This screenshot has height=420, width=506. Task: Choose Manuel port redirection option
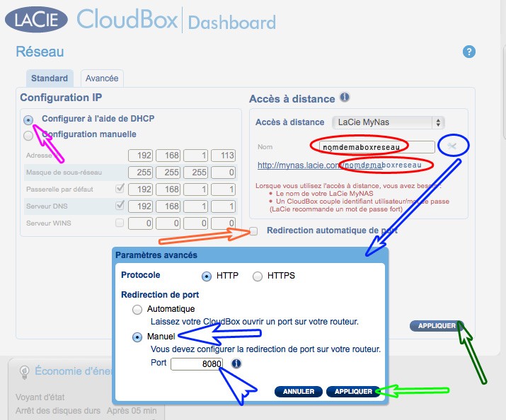[x=137, y=337]
